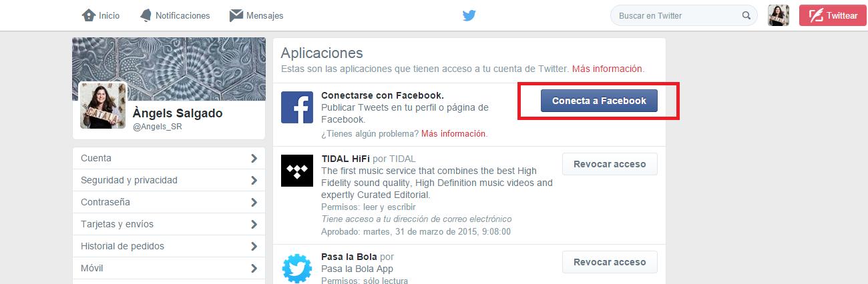Click the Pasa la Bola gear icon
The height and width of the screenshot is (284, 868).
pos(297,268)
